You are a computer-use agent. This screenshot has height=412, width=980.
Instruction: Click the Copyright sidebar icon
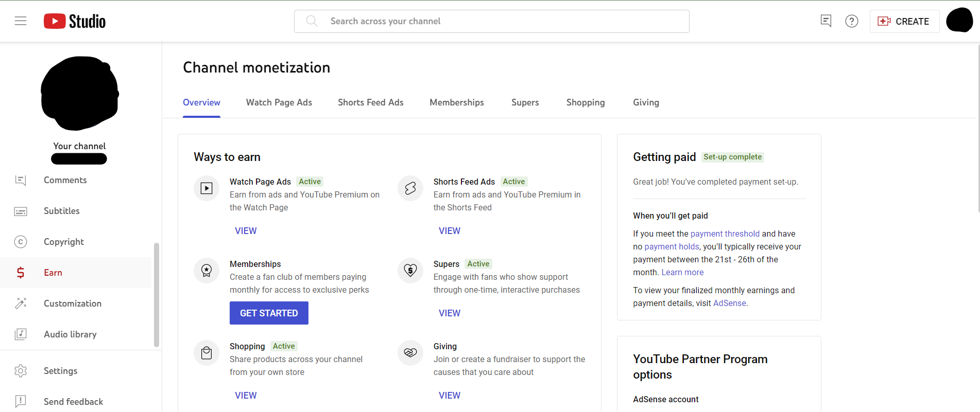[21, 242]
